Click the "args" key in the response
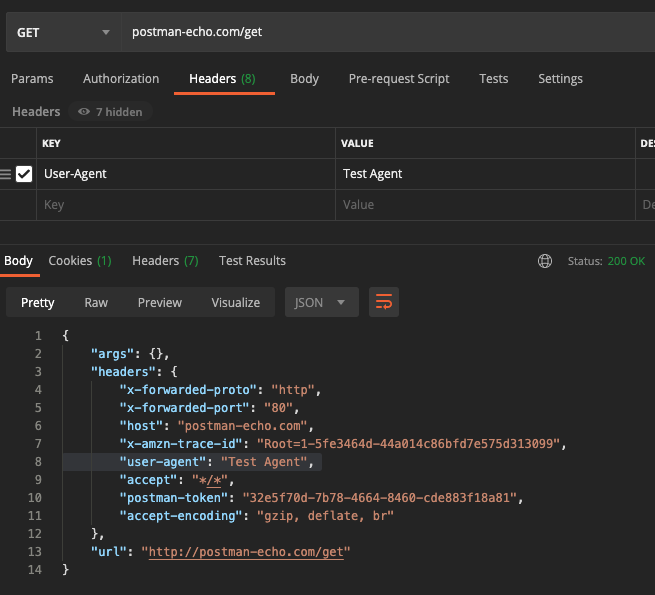655x595 pixels. coord(112,354)
